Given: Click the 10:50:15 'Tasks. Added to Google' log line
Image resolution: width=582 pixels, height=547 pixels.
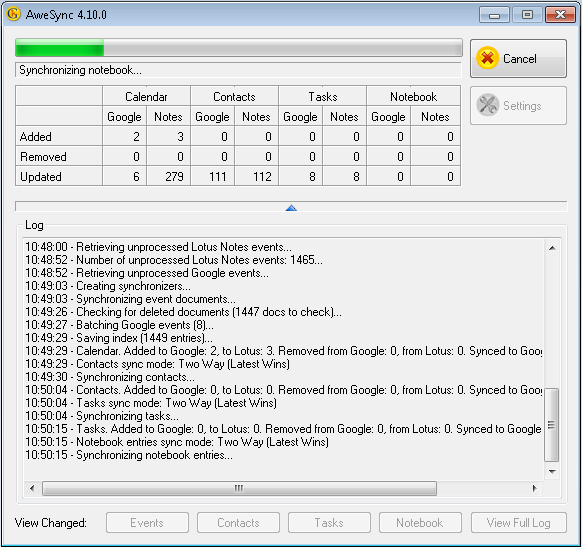Looking at the screenshot, I should coord(284,429).
